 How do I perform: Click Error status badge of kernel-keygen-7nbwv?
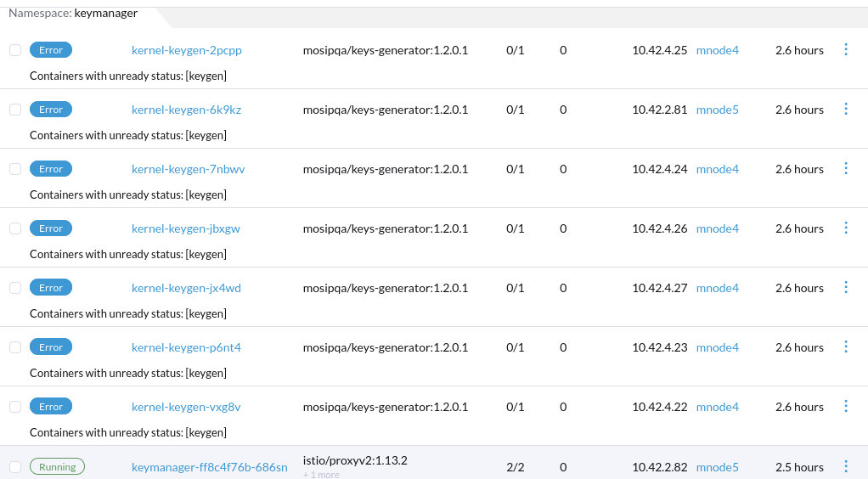51,169
